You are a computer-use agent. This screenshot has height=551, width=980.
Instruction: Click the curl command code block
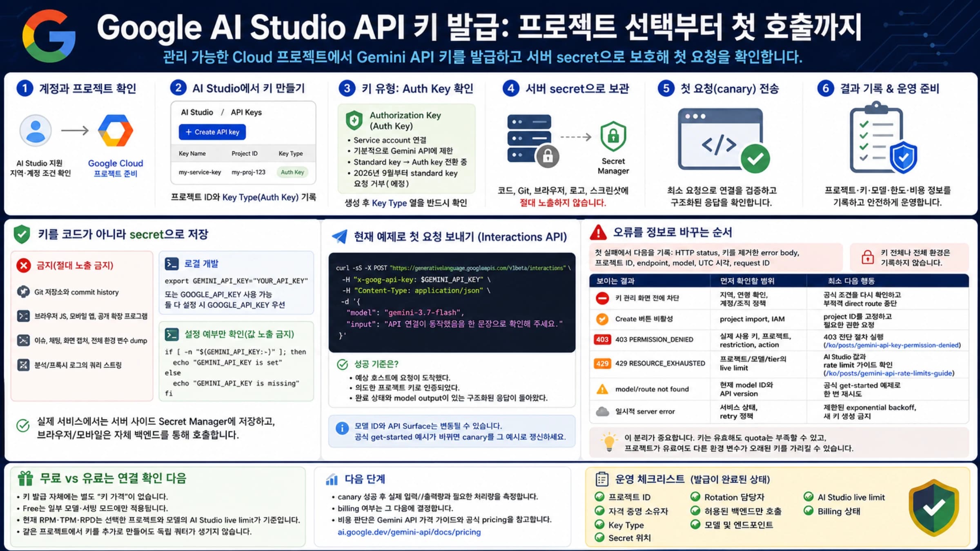coord(452,302)
